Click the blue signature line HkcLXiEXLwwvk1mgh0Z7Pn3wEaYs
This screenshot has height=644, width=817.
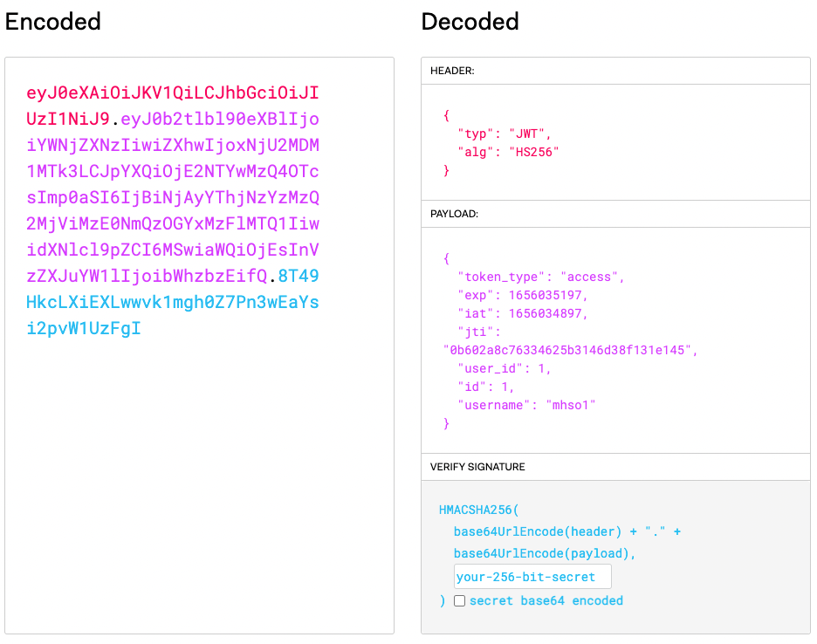pos(173,302)
